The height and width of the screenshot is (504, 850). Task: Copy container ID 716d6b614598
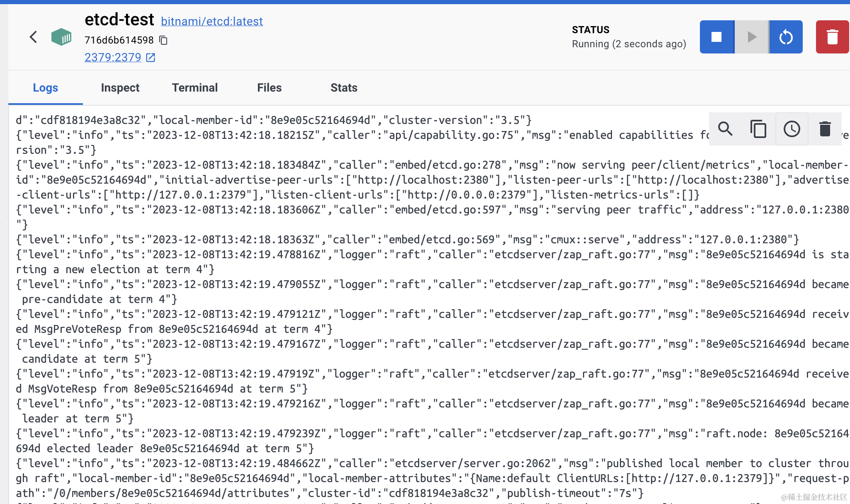coord(164,40)
